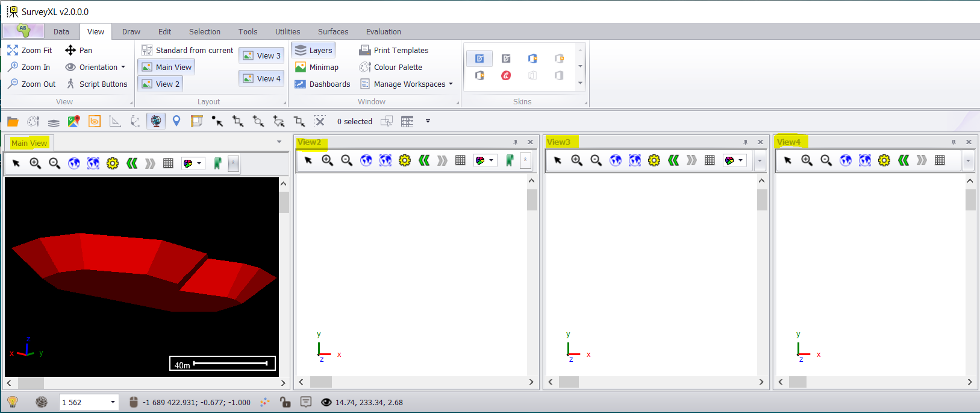Toggle the Layers window button
This screenshot has width=980, height=413.
click(x=314, y=51)
